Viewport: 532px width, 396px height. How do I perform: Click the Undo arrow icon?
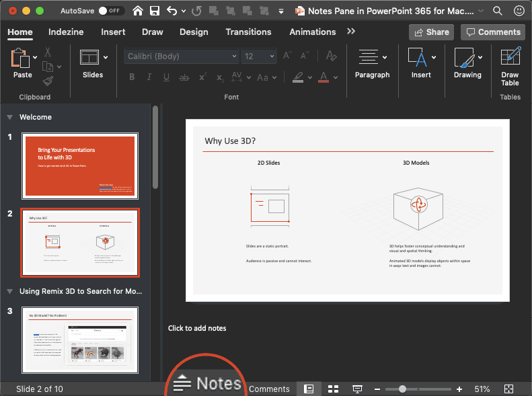point(172,11)
